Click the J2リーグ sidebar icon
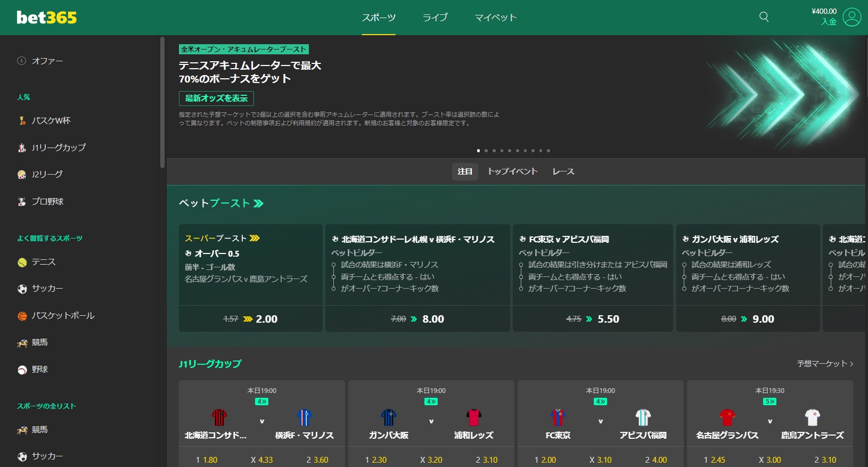The image size is (868, 467). [x=22, y=174]
